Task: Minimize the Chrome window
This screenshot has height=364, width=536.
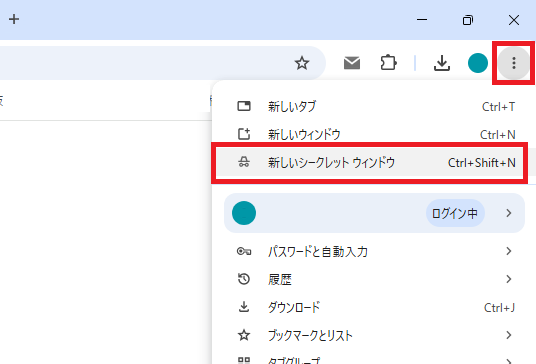Action: coord(422,19)
